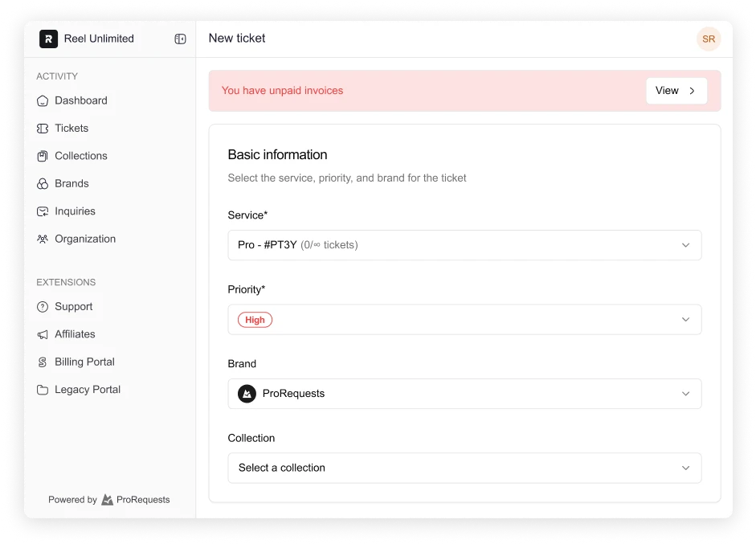
Task: Open the Inquiries section
Action: [76, 211]
